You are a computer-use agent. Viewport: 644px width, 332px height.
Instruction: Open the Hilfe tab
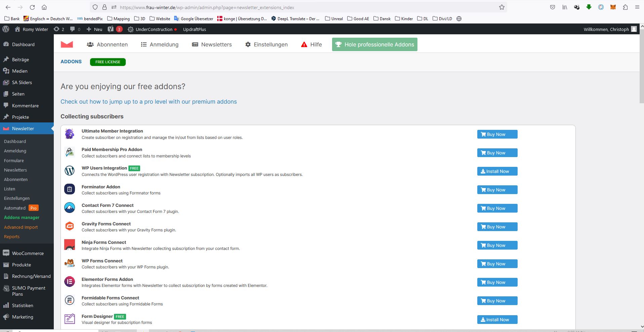click(x=312, y=44)
